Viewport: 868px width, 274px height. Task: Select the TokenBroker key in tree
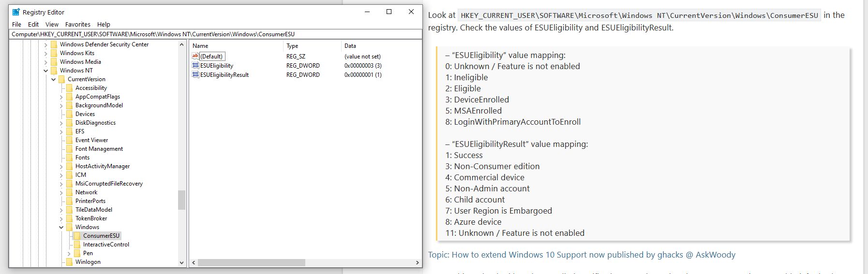pos(91,218)
